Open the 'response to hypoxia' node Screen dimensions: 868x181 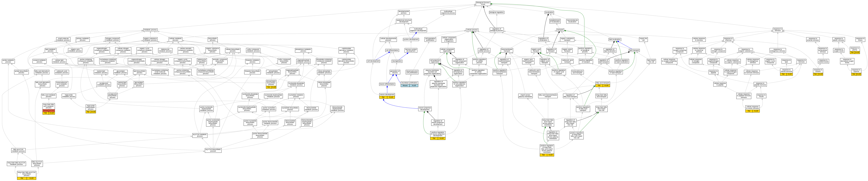(856, 71)
